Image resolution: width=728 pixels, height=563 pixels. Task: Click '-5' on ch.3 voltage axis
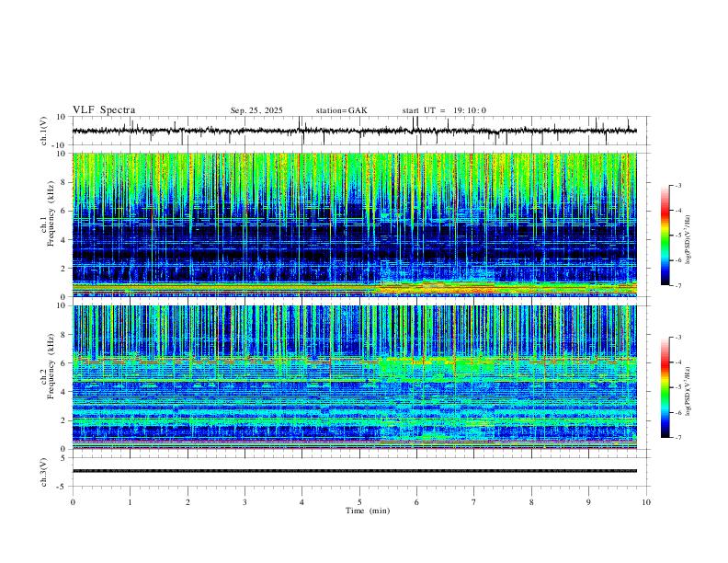click(63, 487)
